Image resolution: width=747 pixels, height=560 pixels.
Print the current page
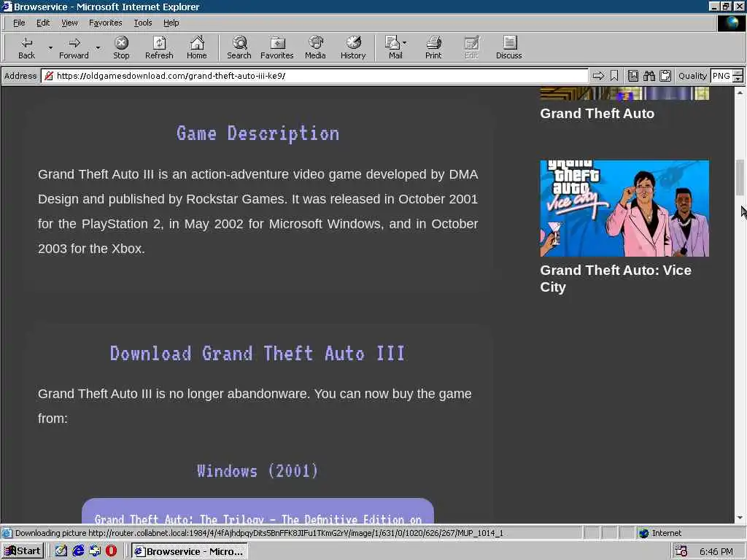[433, 48]
